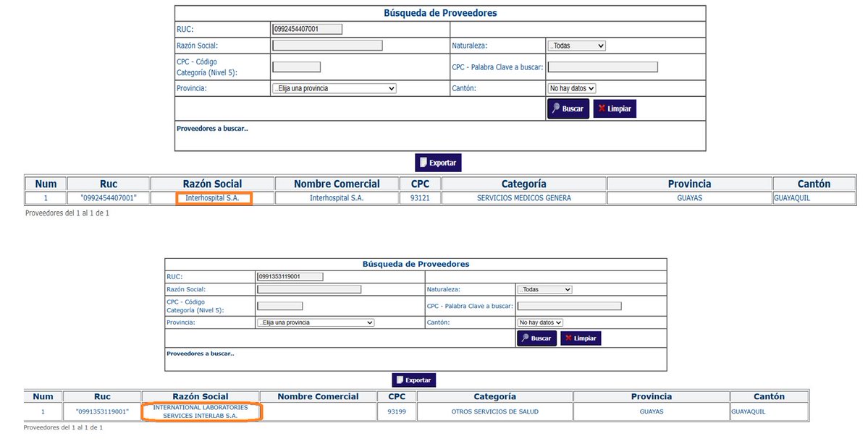Click Provincia column header in lower table
The image size is (868, 444).
click(651, 396)
